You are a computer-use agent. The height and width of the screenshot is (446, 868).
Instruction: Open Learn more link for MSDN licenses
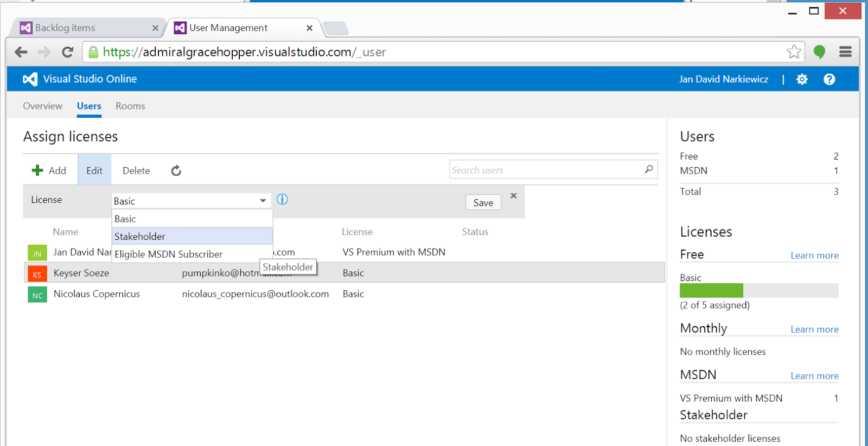(x=814, y=375)
